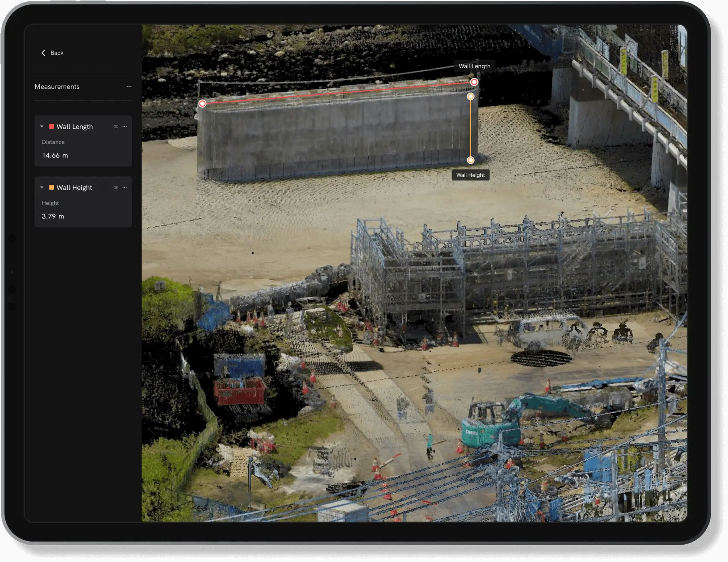This screenshot has height=562, width=728.
Task: Click the 14.66 m distance value
Action: click(x=55, y=155)
